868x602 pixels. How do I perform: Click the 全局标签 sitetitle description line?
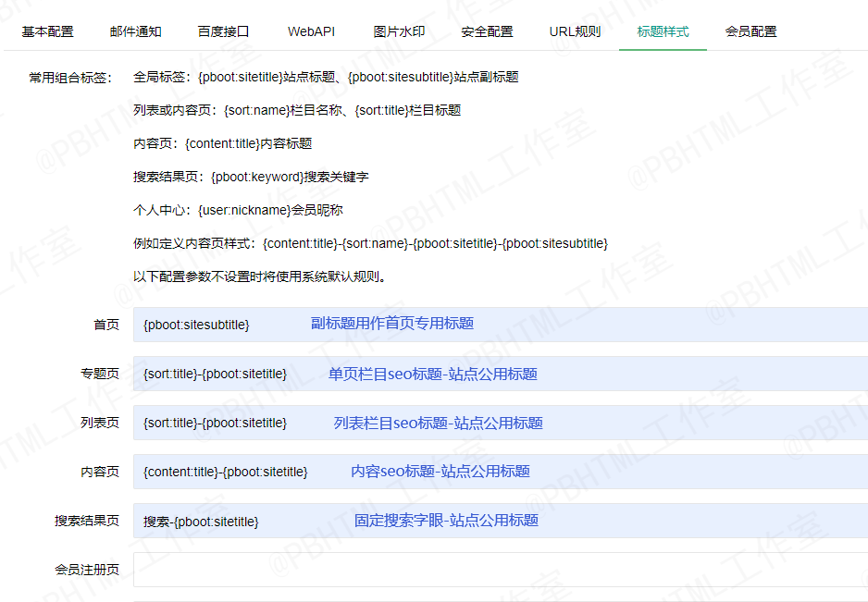[326, 77]
